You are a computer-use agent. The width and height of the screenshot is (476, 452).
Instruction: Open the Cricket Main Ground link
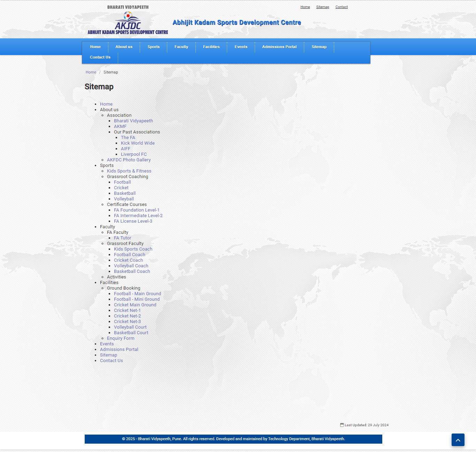[135, 305]
